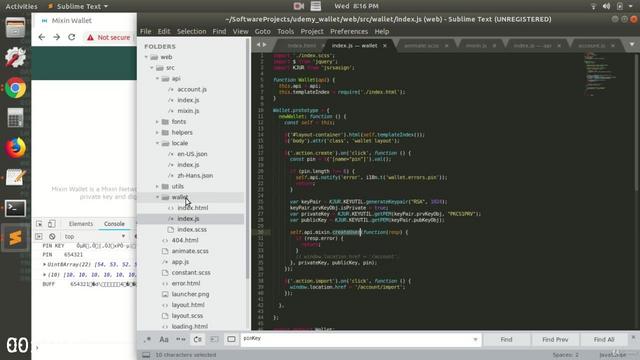The image size is (640, 360).
Task: Toggle DevTools device toolbar icon
Action: pos(51,224)
